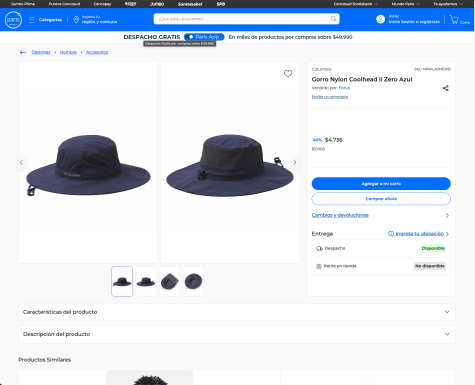The height and width of the screenshot is (385, 475).
Task: Toggle the Paris App switch
Action: (x=190, y=37)
